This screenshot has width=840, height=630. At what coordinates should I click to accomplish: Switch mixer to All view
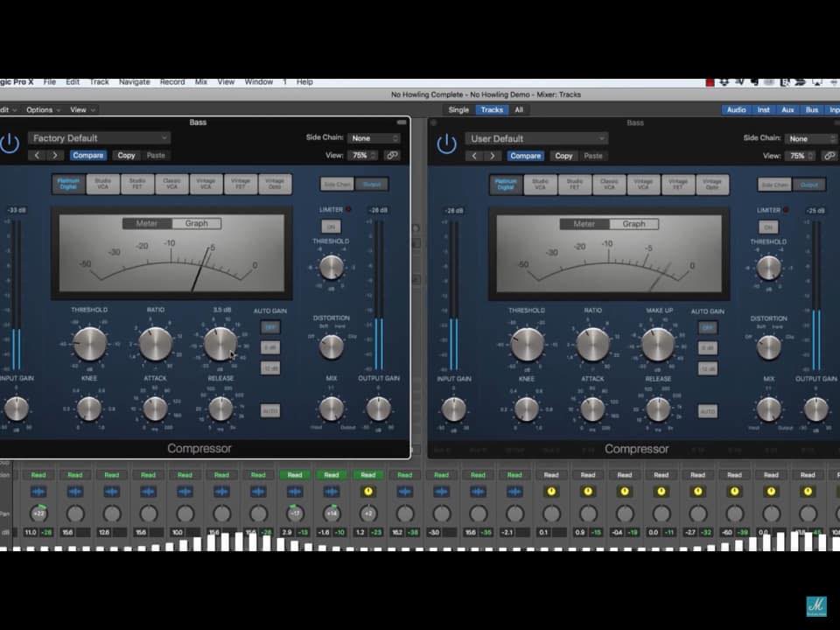(x=519, y=110)
